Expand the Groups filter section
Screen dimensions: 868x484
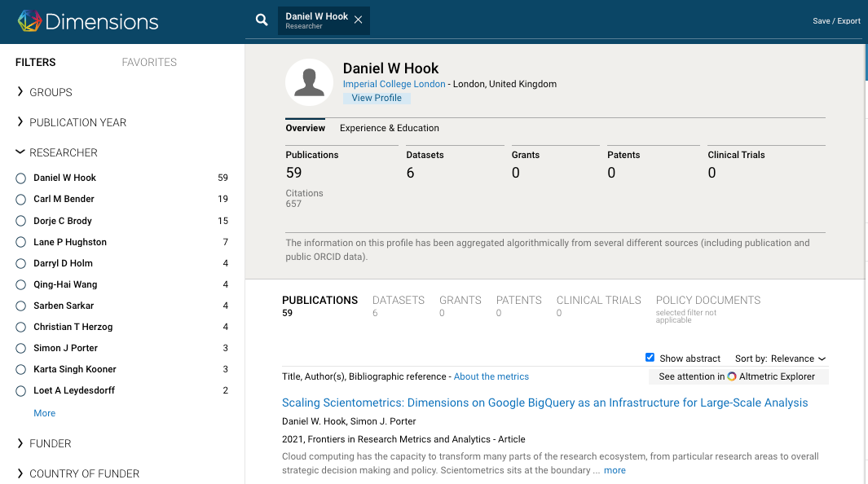[51, 92]
